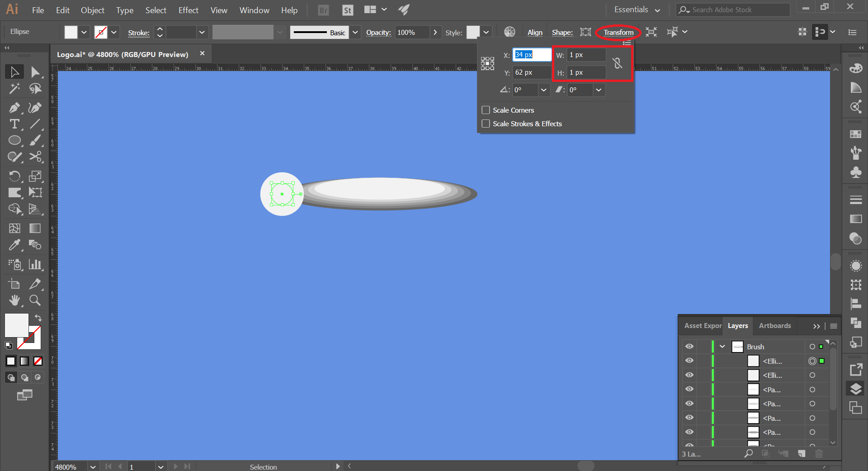Open the Window menu
Screen dimensions: 868x471
tap(254, 10)
